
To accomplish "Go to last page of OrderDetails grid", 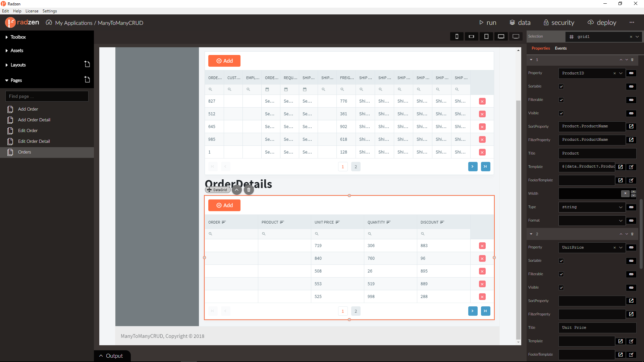I will click(x=485, y=311).
